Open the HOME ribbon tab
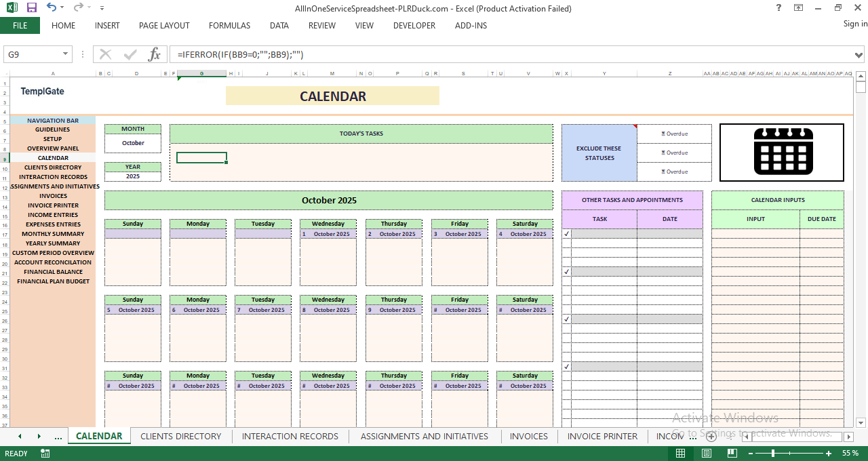 pos(64,26)
